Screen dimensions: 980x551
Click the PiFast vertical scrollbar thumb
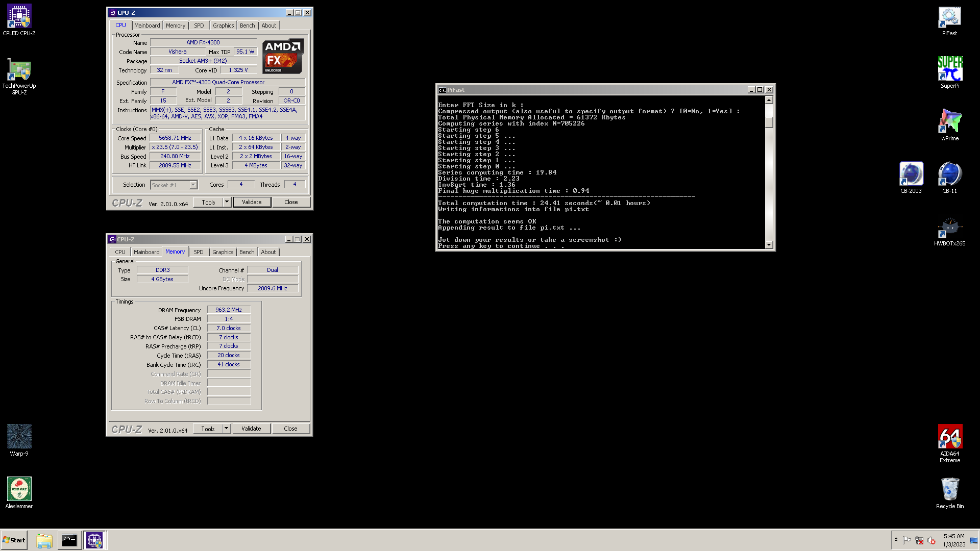pyautogui.click(x=769, y=122)
